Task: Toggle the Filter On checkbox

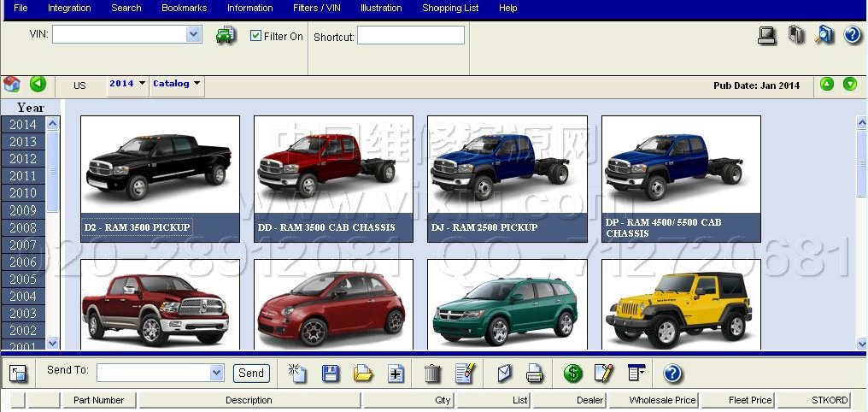Action: [x=255, y=36]
